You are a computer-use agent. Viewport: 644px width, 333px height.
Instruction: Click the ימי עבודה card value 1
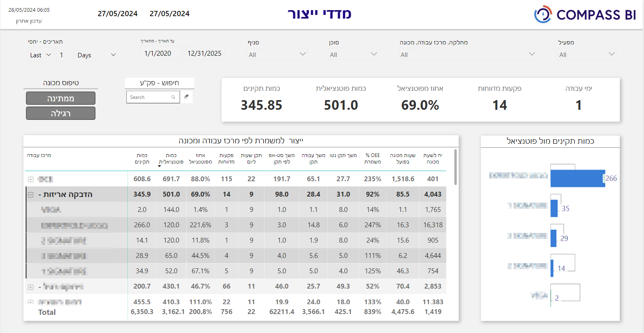(x=579, y=105)
